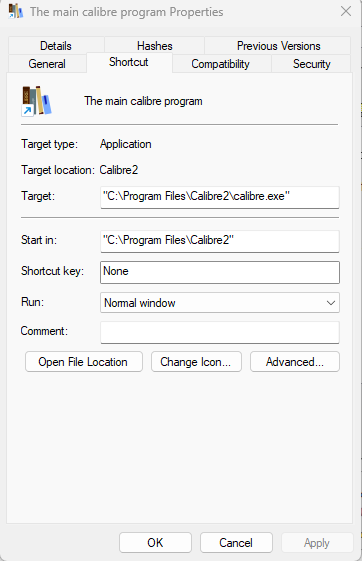
Task: Open the Hashes tab
Action: [155, 46]
